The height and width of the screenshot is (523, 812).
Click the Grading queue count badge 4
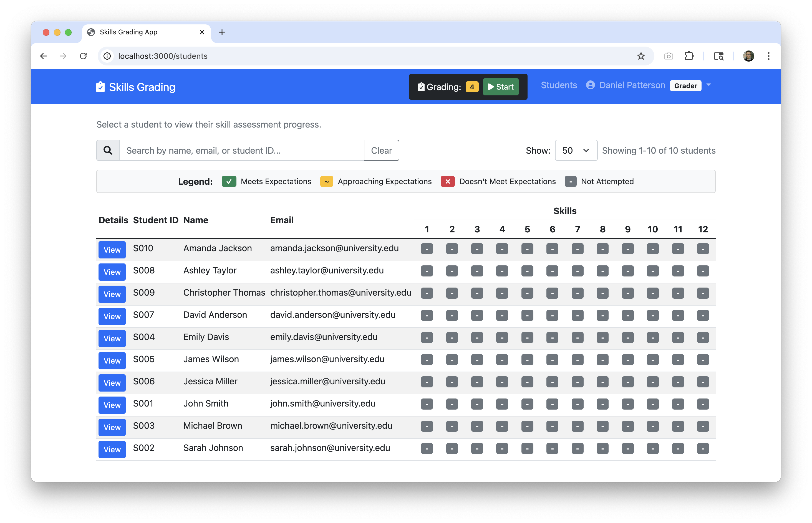point(472,87)
